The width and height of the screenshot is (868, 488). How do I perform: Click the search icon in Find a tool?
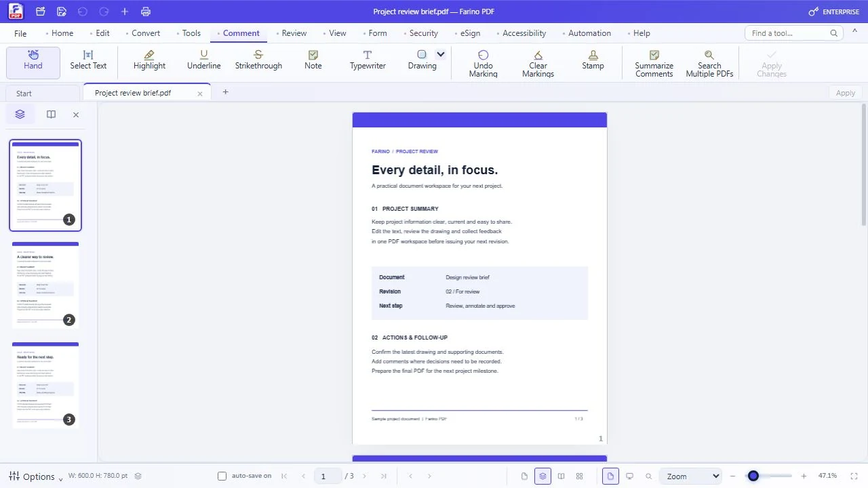834,33
